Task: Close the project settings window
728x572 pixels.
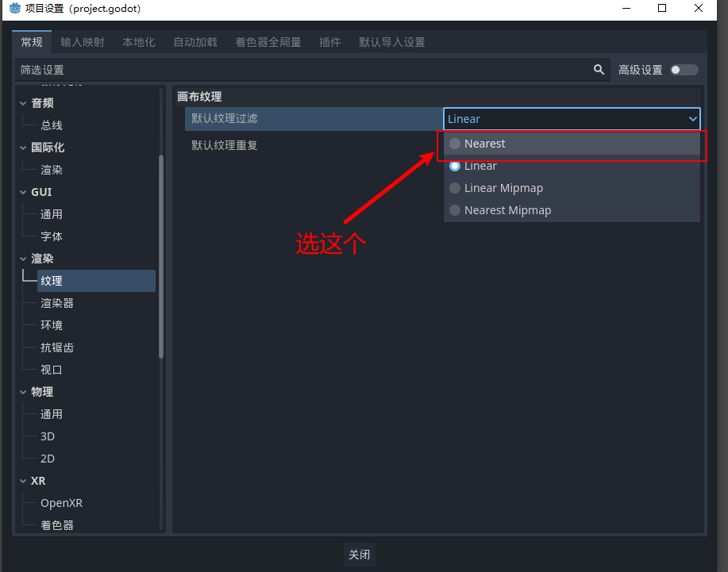Action: tap(699, 8)
